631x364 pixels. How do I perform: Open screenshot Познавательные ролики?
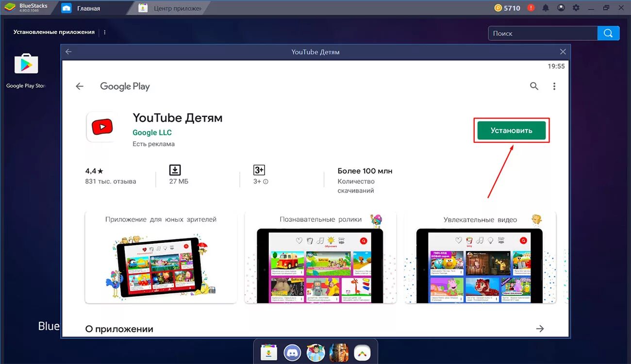pos(320,257)
